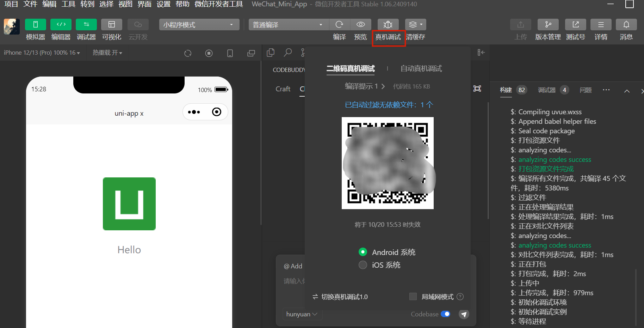Open the 设置 menu
This screenshot has height=328, width=644.
pyautogui.click(x=163, y=4)
